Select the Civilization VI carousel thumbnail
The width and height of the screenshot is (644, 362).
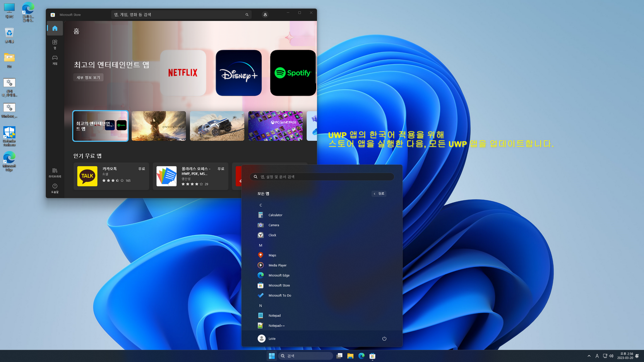pos(159,126)
